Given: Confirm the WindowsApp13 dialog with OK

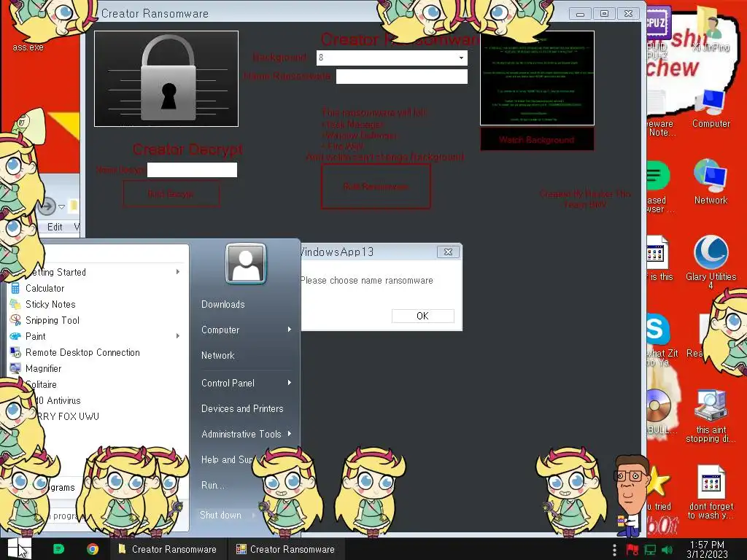Looking at the screenshot, I should click(422, 316).
